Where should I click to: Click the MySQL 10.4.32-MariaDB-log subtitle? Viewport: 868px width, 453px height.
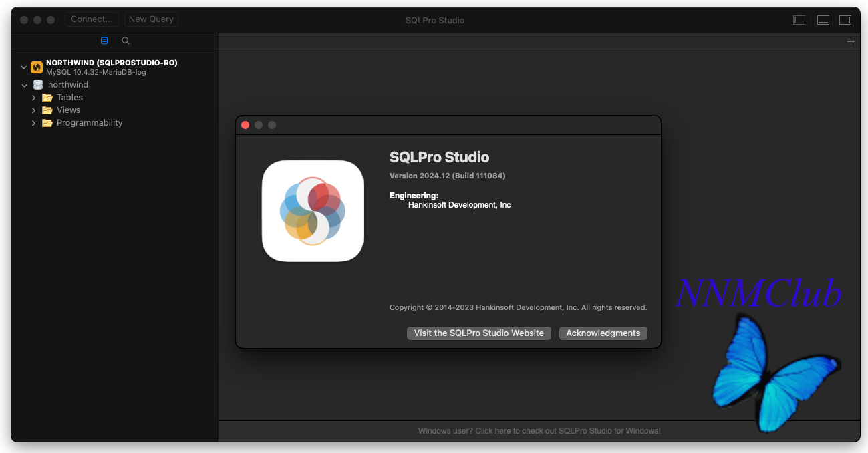[x=96, y=72]
